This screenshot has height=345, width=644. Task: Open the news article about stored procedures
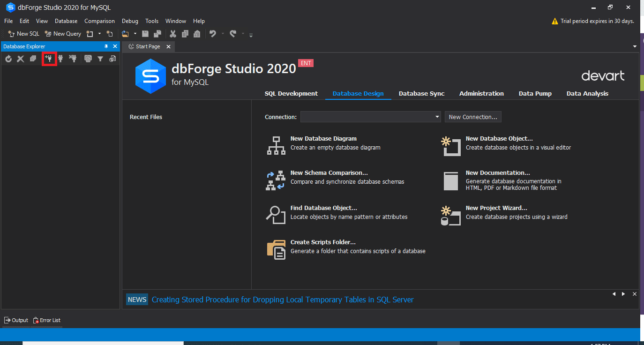pyautogui.click(x=283, y=299)
